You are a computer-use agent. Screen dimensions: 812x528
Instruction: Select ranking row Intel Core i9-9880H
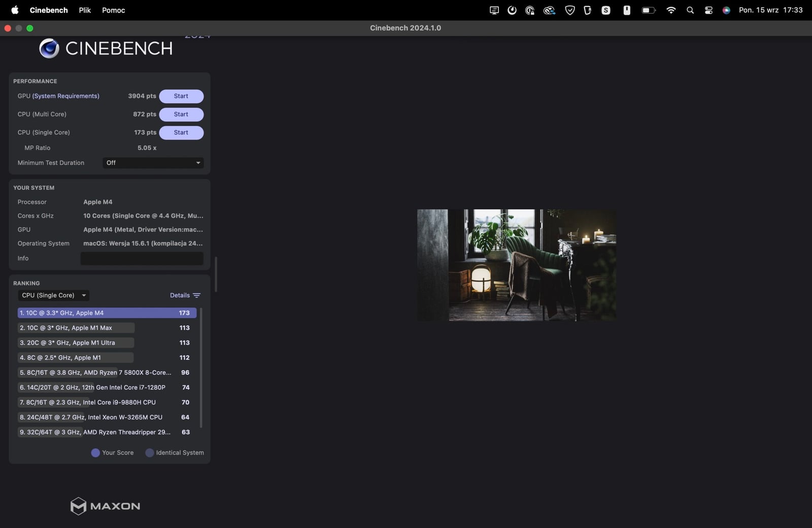tap(107, 402)
